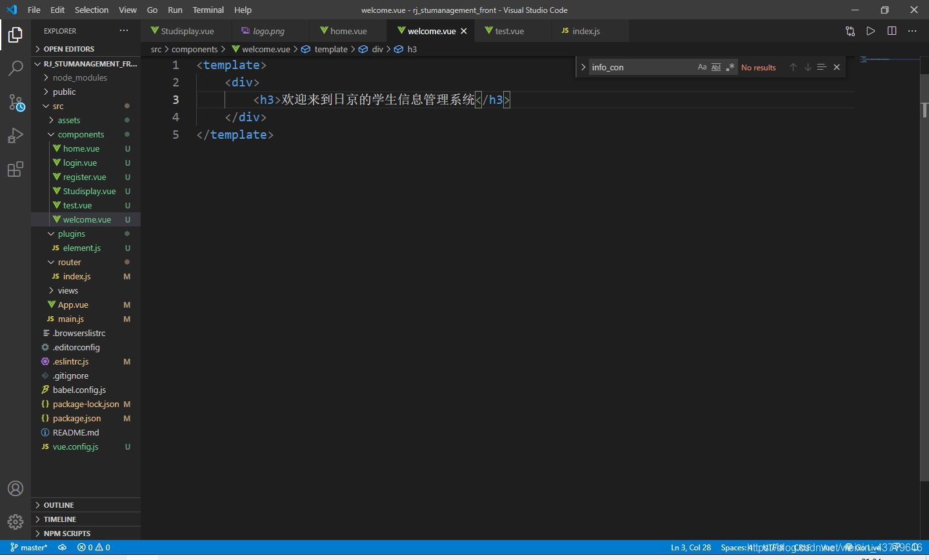
Task: Open the Terminal menu
Action: (208, 10)
